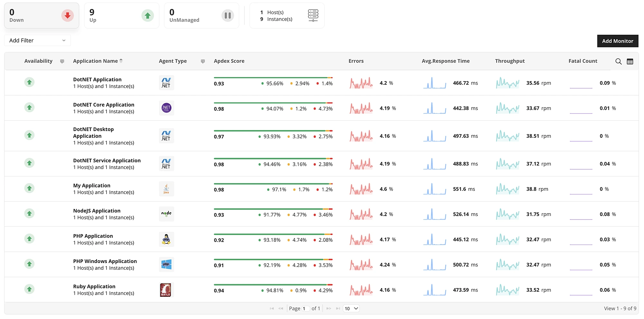Click the Agent Type column filter icon
Viewport: 644px width, 319px height.
(x=203, y=61)
